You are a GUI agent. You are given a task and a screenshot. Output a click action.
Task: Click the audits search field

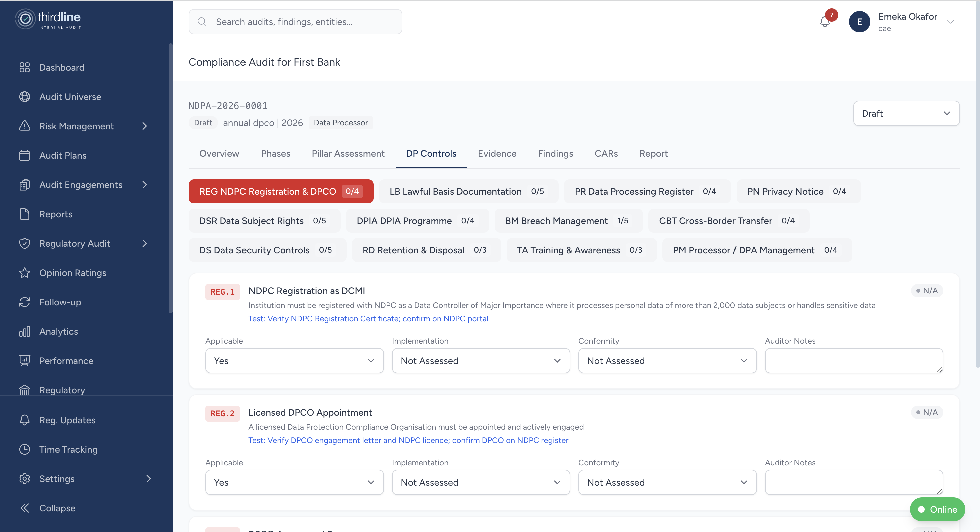pyautogui.click(x=295, y=22)
